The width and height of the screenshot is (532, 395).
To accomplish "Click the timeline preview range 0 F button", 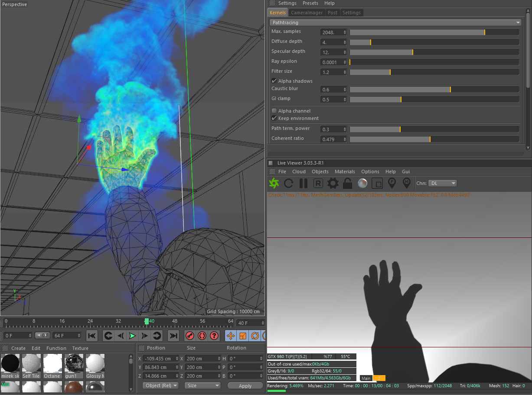I will (42, 336).
